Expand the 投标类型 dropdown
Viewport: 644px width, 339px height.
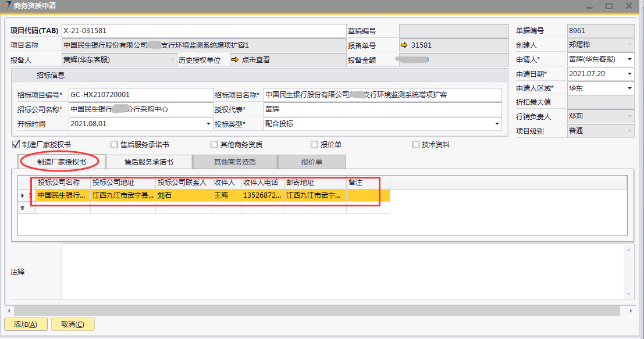pos(497,124)
